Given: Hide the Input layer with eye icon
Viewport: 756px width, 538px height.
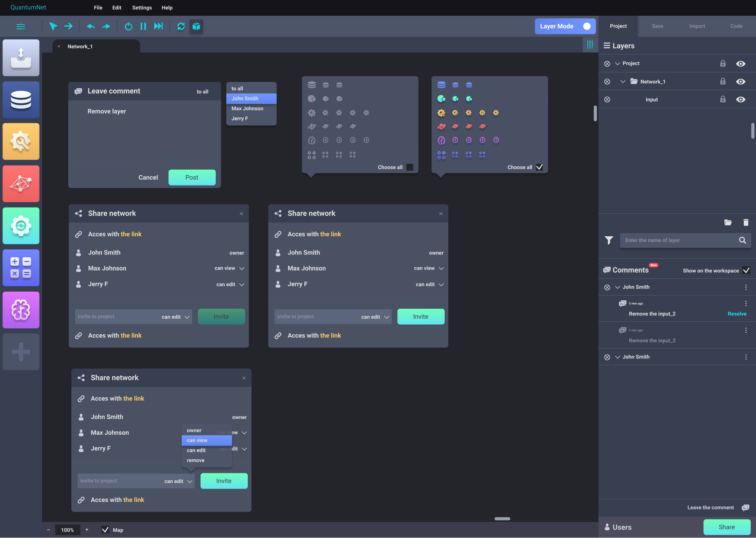Looking at the screenshot, I should point(741,99).
